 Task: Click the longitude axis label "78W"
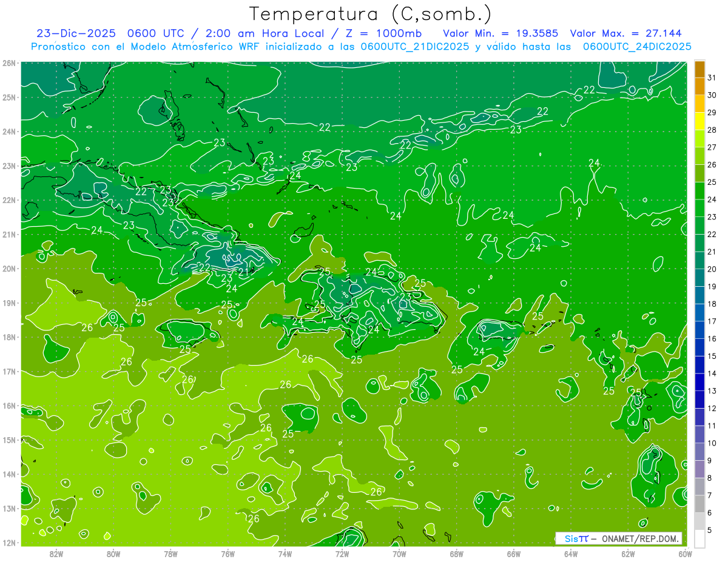click(170, 553)
